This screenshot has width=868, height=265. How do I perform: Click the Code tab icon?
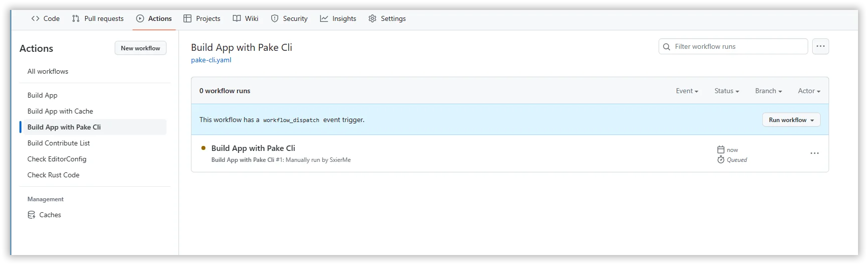pos(35,18)
